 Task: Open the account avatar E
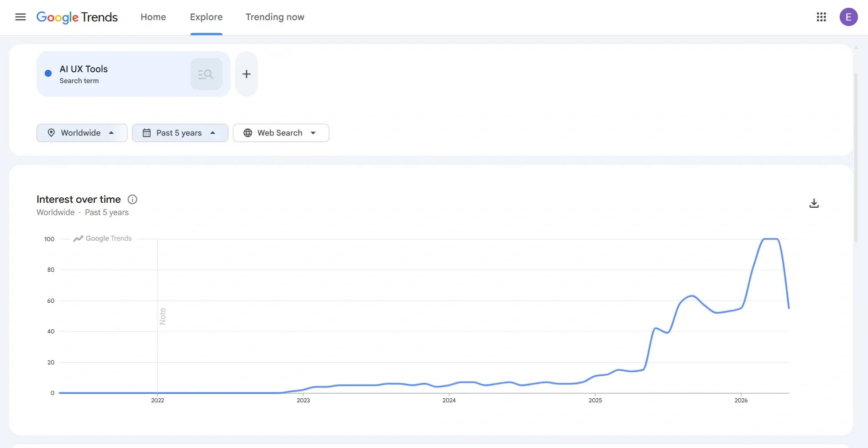pos(848,17)
